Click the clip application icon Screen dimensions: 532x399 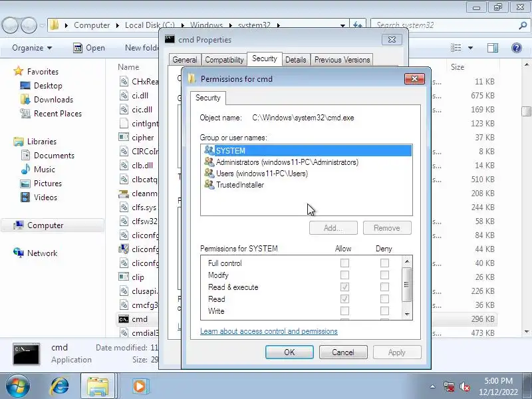point(124,277)
